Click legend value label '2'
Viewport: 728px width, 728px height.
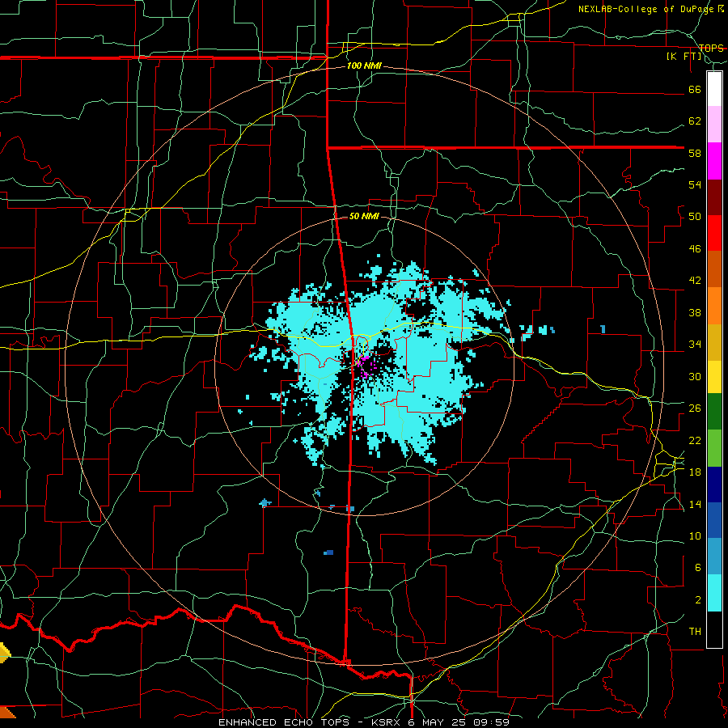tap(698, 600)
